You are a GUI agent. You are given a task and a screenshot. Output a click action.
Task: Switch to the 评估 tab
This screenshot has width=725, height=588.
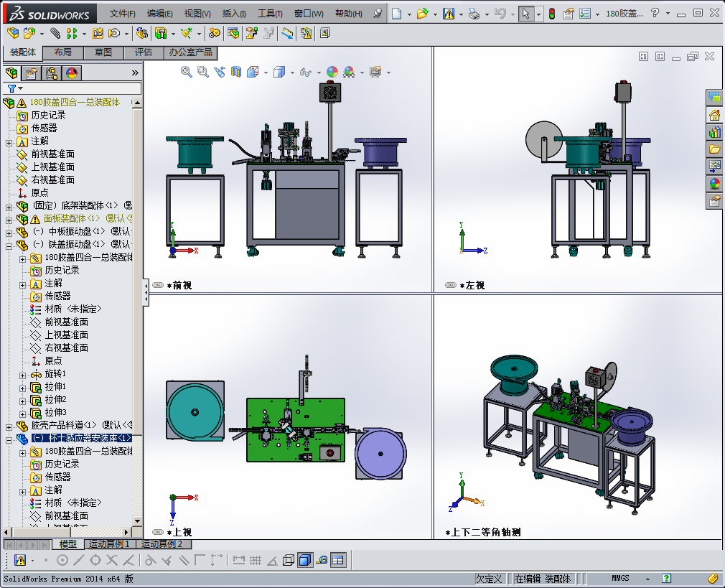pos(144,52)
